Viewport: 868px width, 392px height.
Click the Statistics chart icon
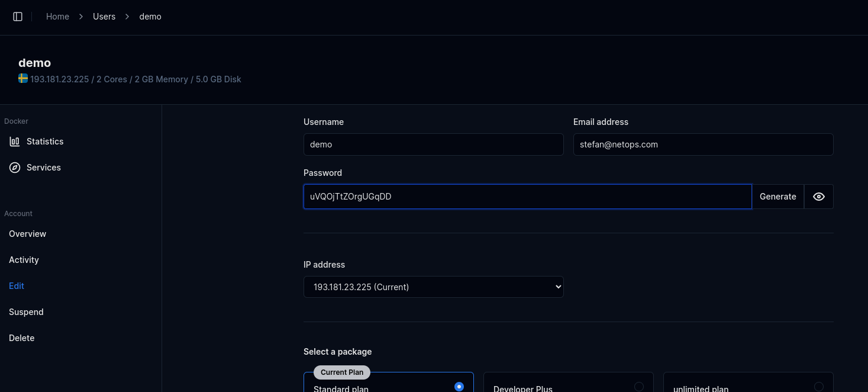coord(15,142)
